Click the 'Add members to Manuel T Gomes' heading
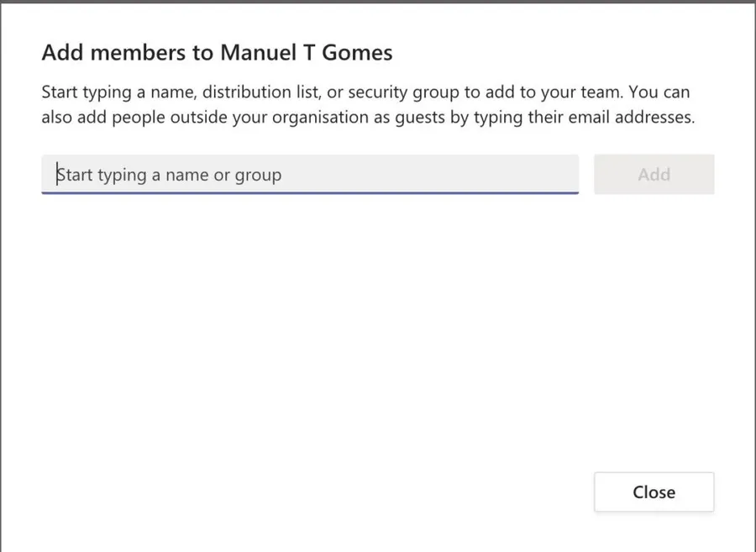The image size is (756, 552). [217, 53]
